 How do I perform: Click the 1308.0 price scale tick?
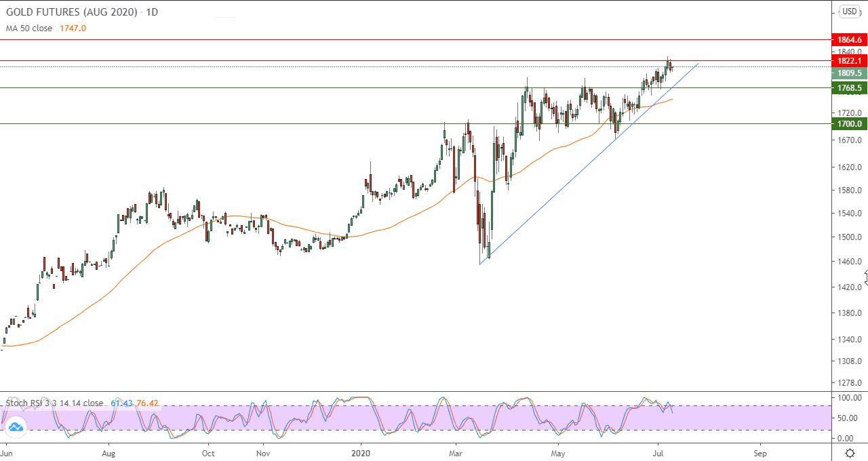[850, 361]
